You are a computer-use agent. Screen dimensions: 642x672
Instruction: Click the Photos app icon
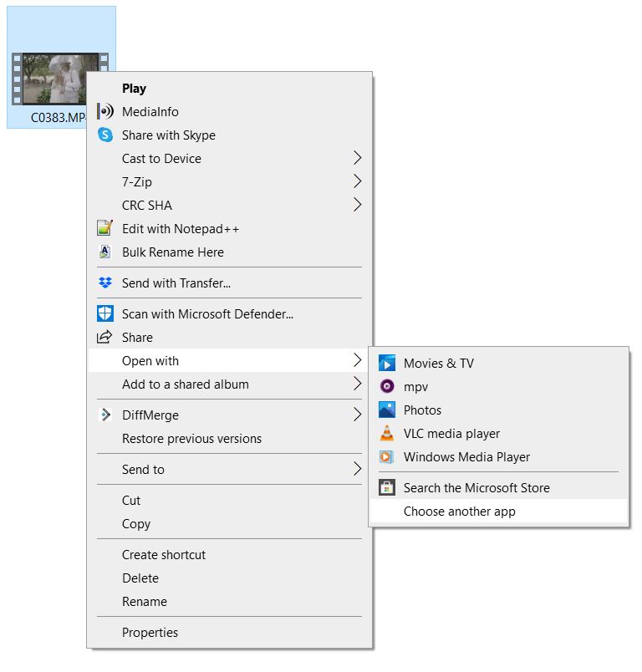(386, 410)
